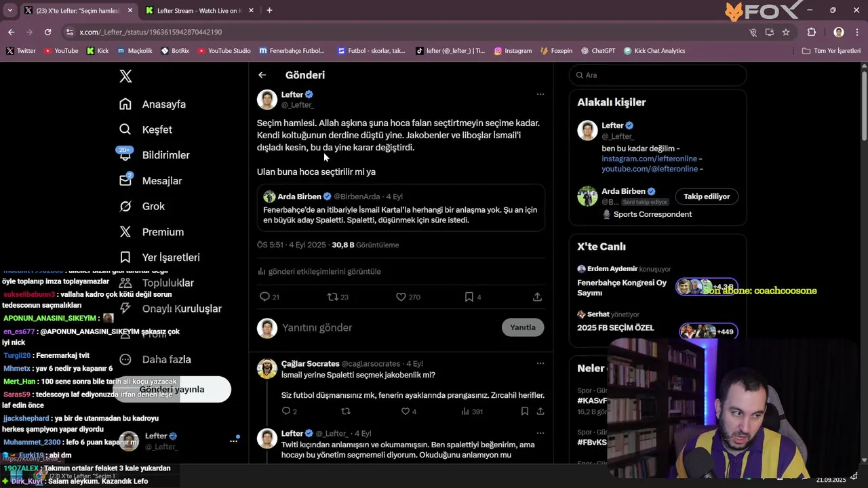
Task: View analytics of Çağlar Socrates reply, 391 views
Action: [472, 411]
